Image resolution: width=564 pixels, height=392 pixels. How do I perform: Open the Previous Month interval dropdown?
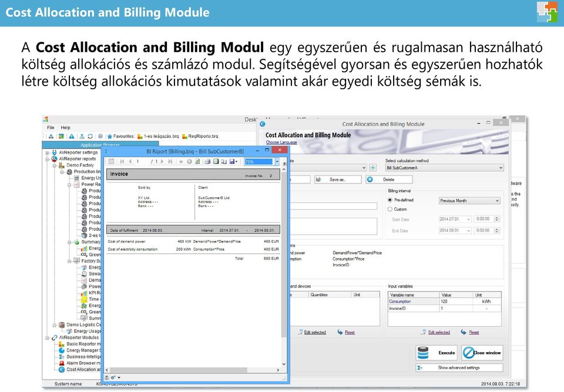(469, 201)
